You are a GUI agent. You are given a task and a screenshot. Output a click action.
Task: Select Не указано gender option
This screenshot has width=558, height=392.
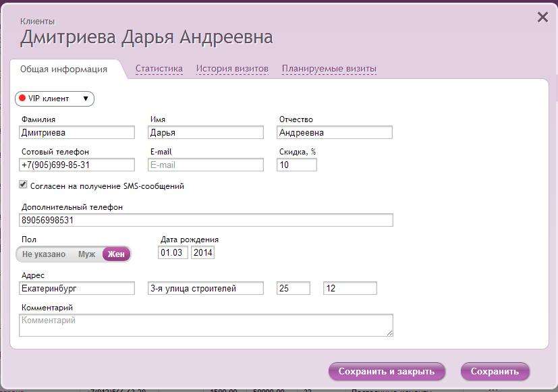tap(44, 254)
